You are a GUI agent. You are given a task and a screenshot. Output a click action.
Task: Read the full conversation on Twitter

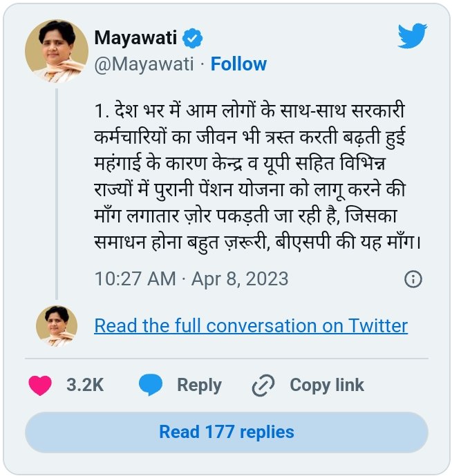point(251,325)
